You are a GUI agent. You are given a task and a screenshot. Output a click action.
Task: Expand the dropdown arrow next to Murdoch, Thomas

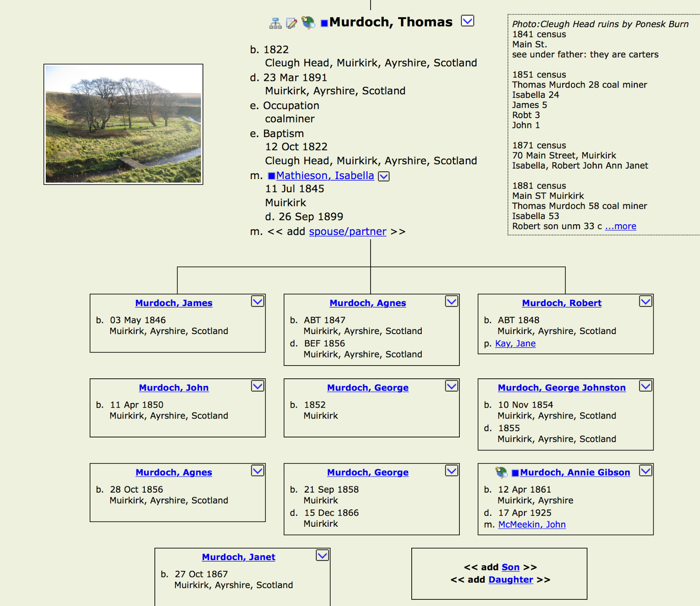coord(468,21)
